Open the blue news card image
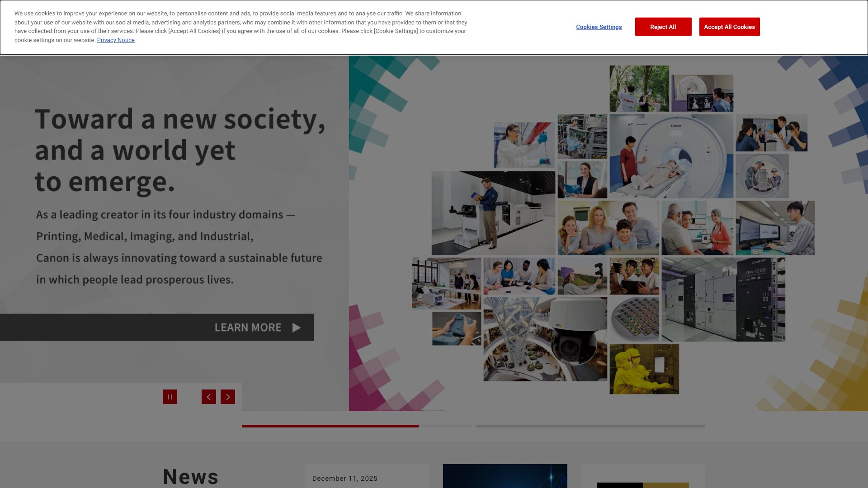Image resolution: width=868 pixels, height=488 pixels. 505,476
